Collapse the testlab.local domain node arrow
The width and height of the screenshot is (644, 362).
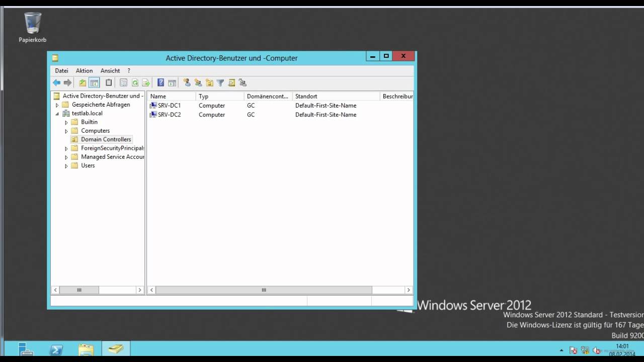[57, 114]
